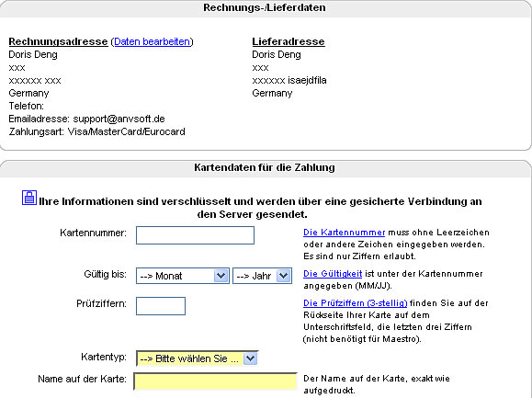532x398 pixels.
Task: Click hint text 'Es sind nur Ziffern erlaubt.'
Action: click(x=359, y=256)
